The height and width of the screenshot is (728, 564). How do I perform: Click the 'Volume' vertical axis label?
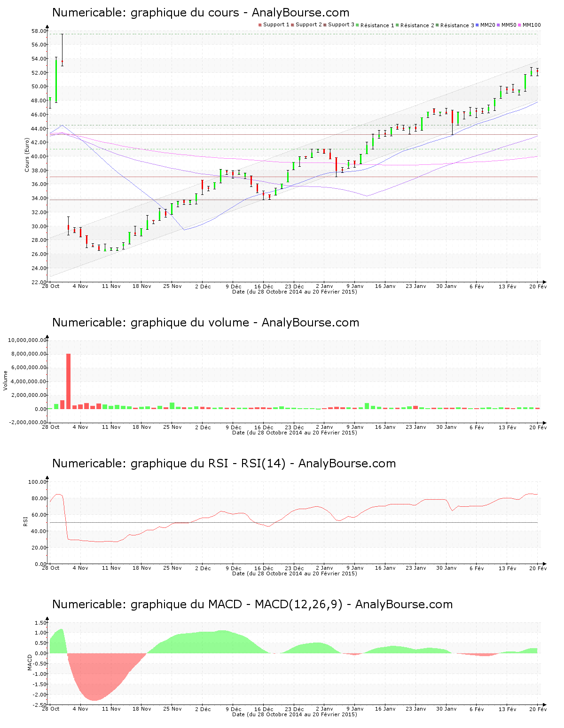[x=6, y=380]
